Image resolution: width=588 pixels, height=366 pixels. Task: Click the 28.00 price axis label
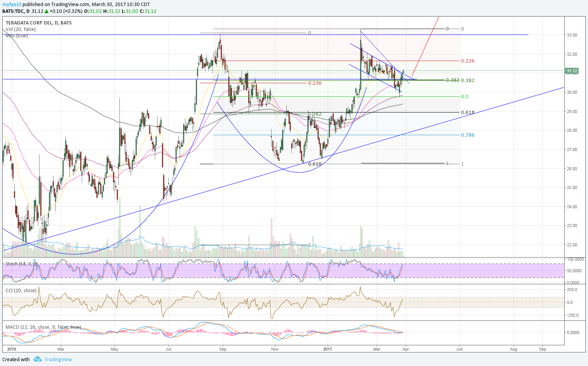pos(572,130)
